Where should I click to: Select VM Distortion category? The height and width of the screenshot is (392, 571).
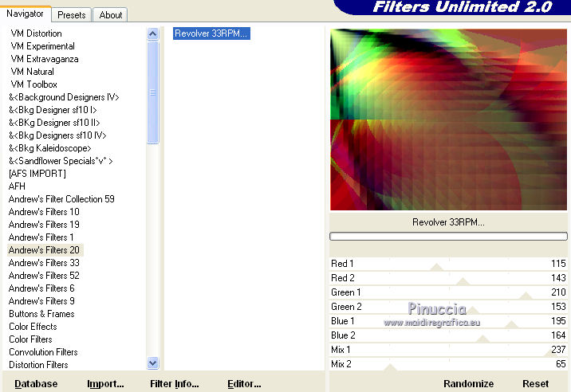[37, 33]
